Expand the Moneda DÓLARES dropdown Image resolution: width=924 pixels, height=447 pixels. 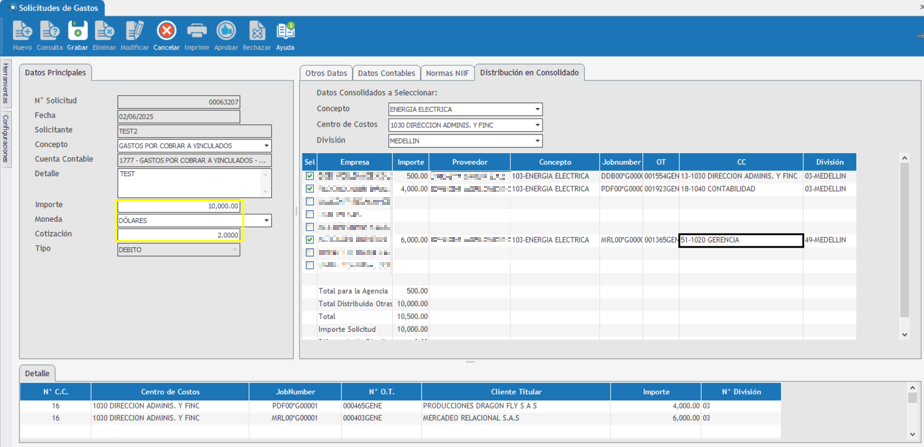click(266, 221)
